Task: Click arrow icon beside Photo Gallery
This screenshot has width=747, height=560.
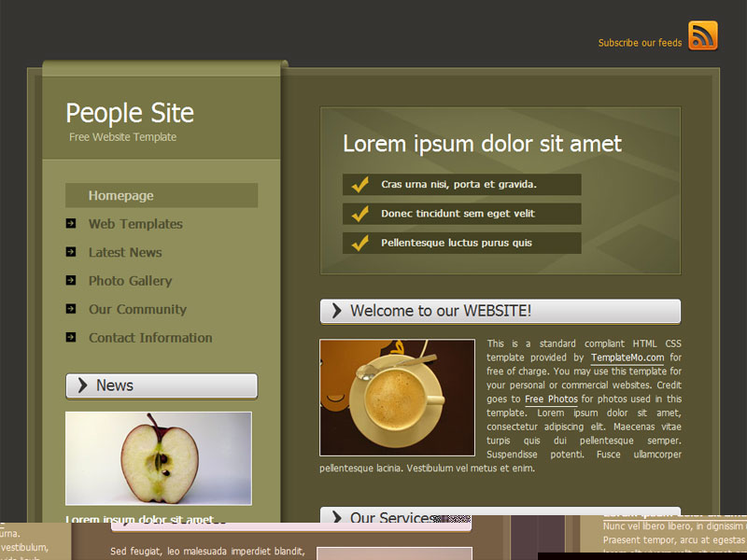Action: click(x=71, y=280)
